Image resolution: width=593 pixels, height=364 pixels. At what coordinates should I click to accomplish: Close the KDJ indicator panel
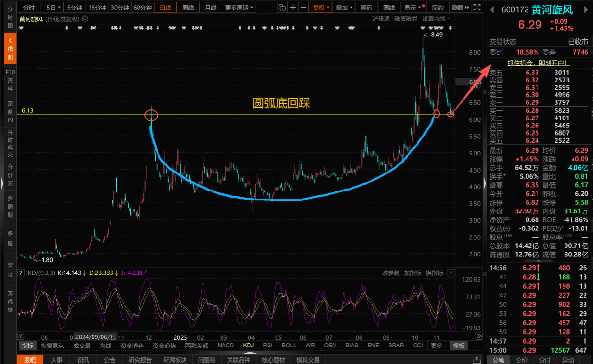(x=451, y=273)
